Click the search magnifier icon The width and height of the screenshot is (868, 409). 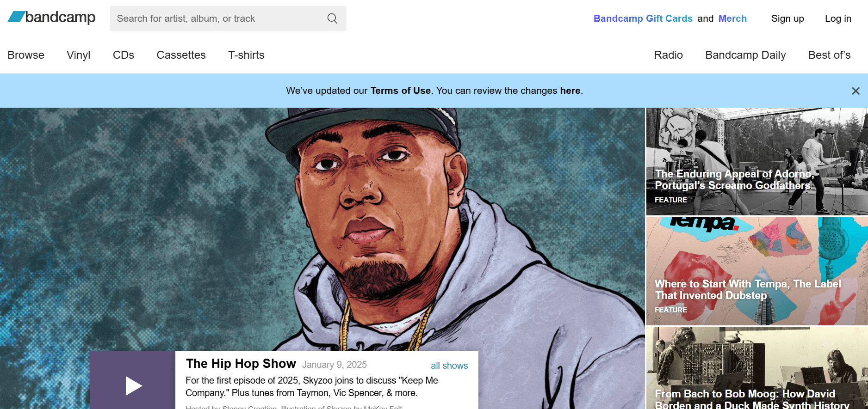click(x=332, y=18)
